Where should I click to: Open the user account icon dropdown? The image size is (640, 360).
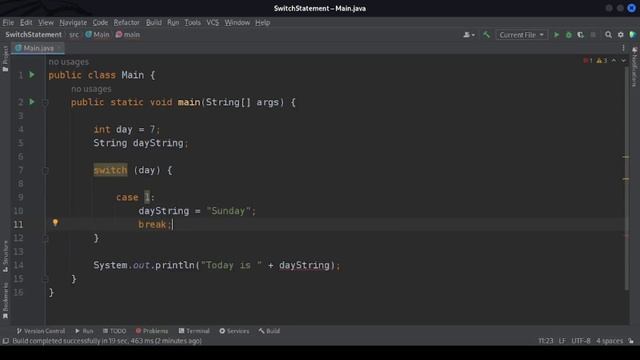pos(469,35)
